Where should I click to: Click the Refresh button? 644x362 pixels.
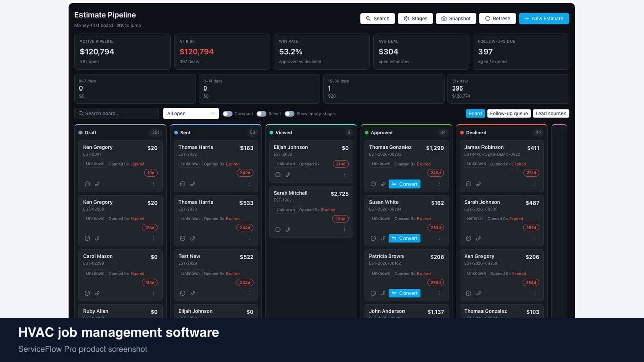pos(498,19)
